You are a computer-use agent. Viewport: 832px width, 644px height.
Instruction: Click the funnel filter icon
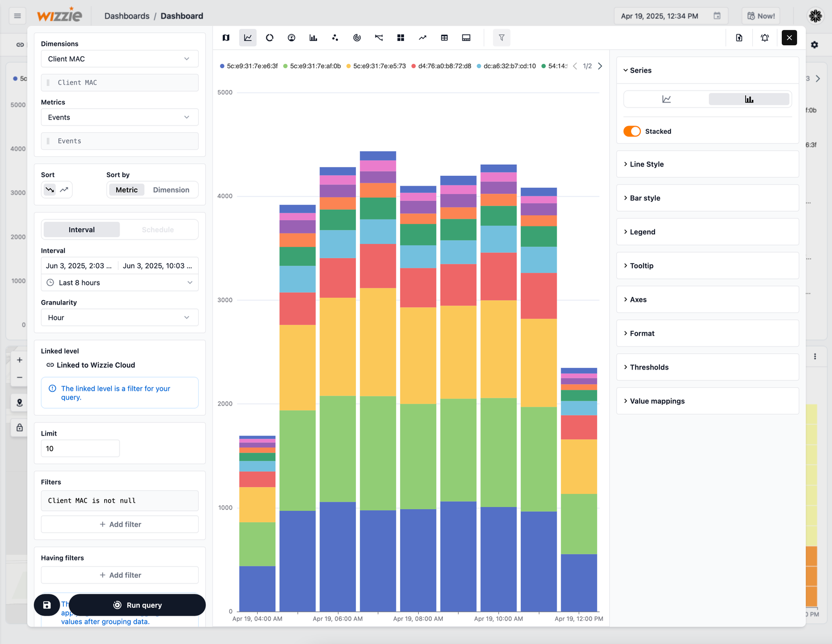coord(501,38)
